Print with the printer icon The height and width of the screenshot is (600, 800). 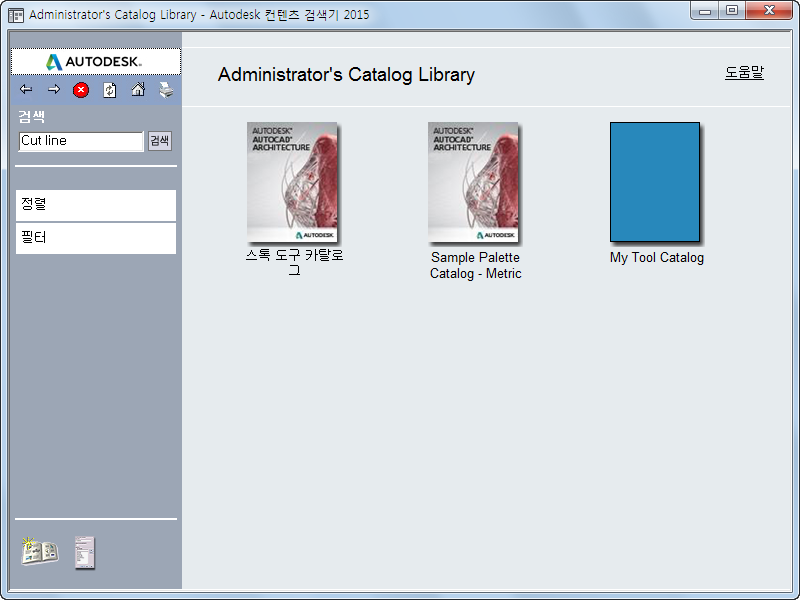tap(166, 90)
